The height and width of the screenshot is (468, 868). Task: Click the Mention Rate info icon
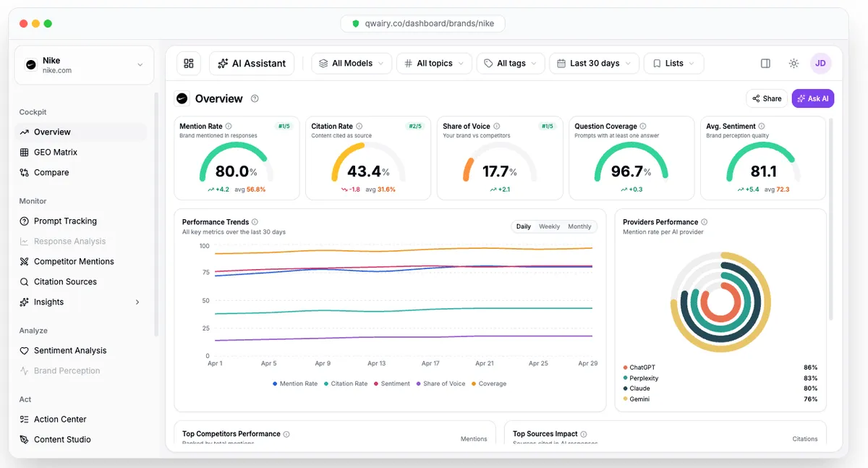tap(229, 126)
